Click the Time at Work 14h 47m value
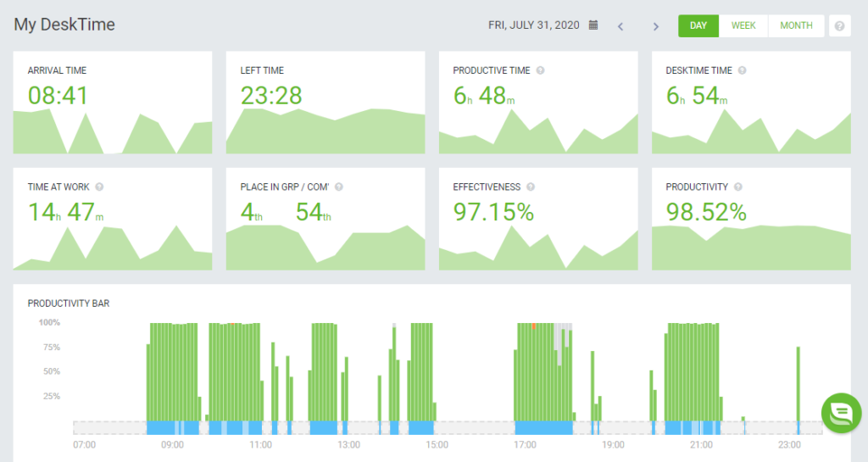This screenshot has width=868, height=462. coord(65,212)
